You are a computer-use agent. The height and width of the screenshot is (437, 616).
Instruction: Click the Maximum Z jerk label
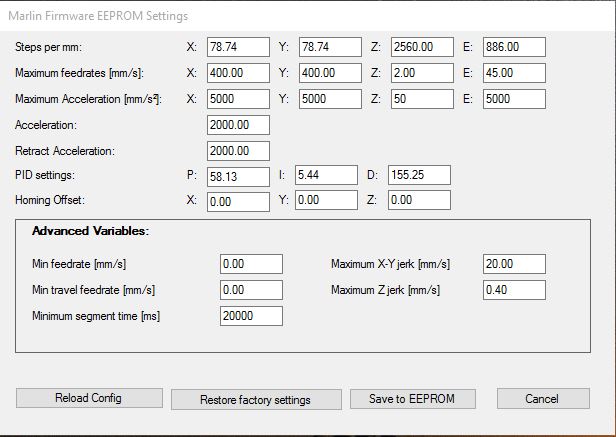385,290
